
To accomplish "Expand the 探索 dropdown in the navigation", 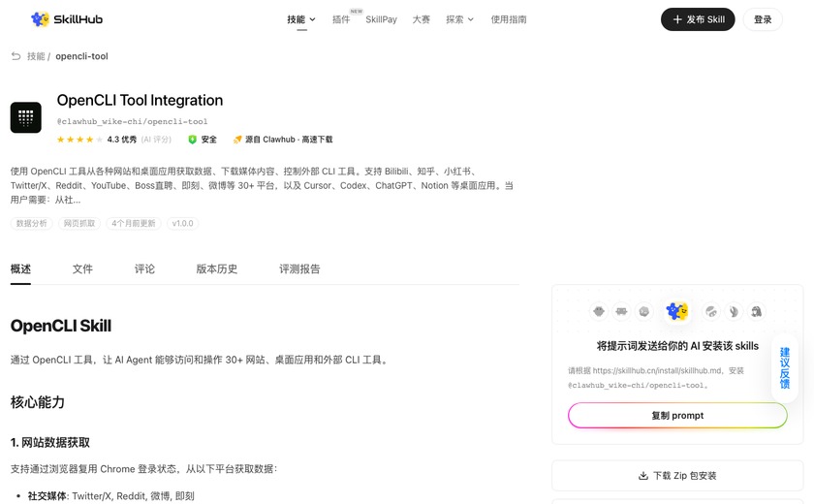I will [x=460, y=19].
